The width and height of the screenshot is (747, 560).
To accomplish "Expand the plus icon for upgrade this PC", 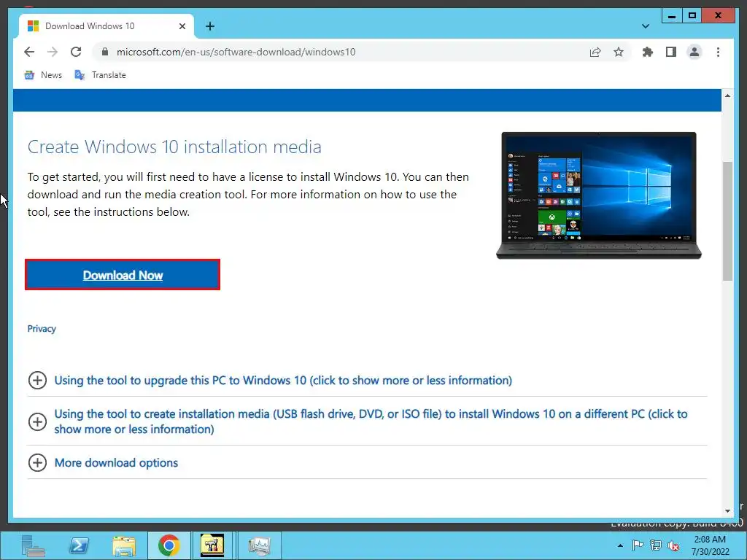I will pyautogui.click(x=38, y=380).
